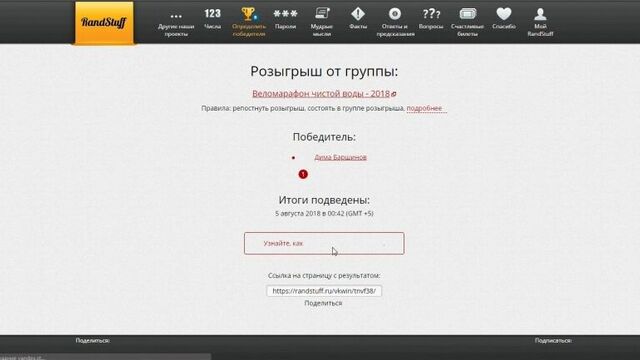Viewport: 640px width, 360px height.
Task: Open the wise thoughts section
Action: click(322, 22)
